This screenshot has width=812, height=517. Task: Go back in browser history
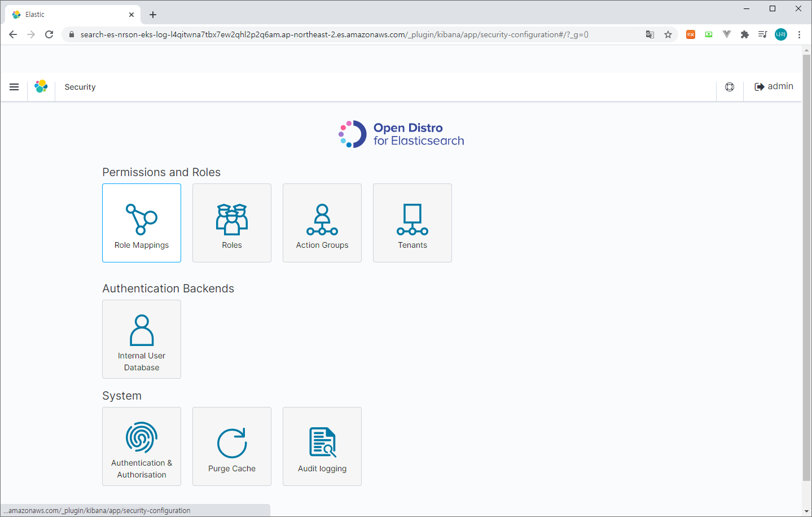click(x=13, y=34)
